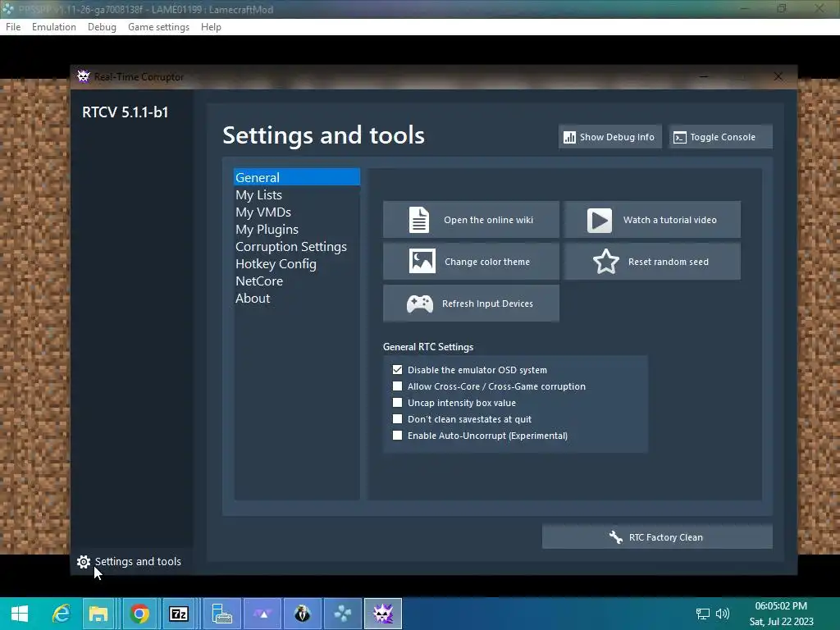This screenshot has width=840, height=630.
Task: Open 7-Zip from the taskbar
Action: click(178, 614)
